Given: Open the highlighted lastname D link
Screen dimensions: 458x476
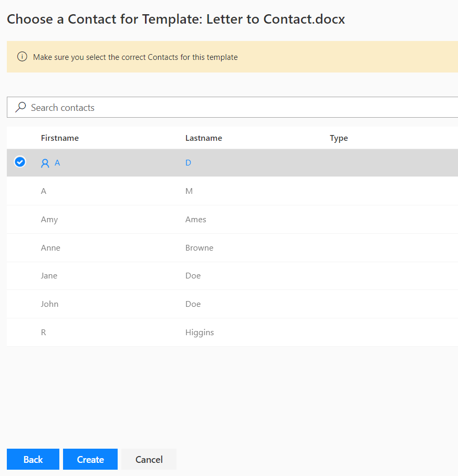Looking at the screenshot, I should [188, 163].
